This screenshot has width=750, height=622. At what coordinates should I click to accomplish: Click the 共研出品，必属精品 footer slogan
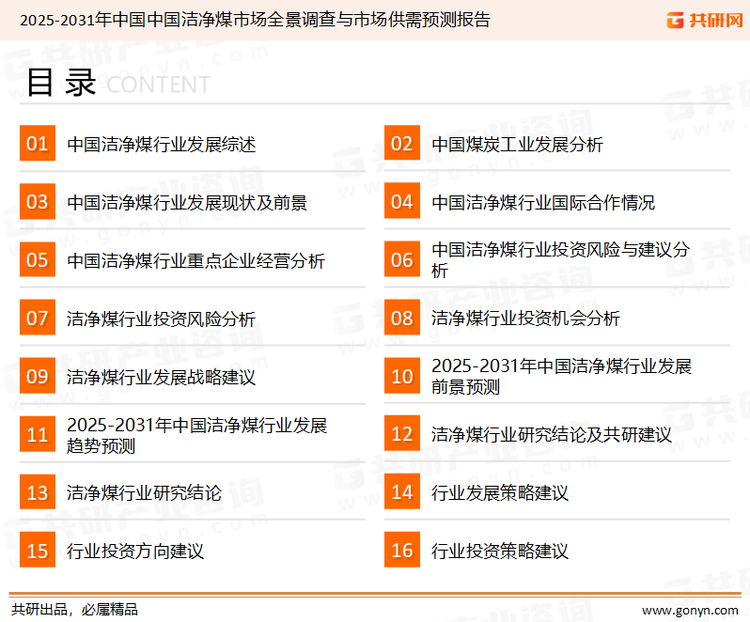pyautogui.click(x=75, y=610)
